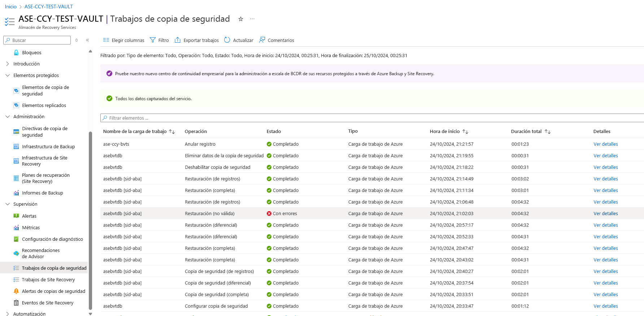Screen dimensions: 644x316
Task: Select the Copia de seguridad (diferencial) cell
Action: click(218, 283)
